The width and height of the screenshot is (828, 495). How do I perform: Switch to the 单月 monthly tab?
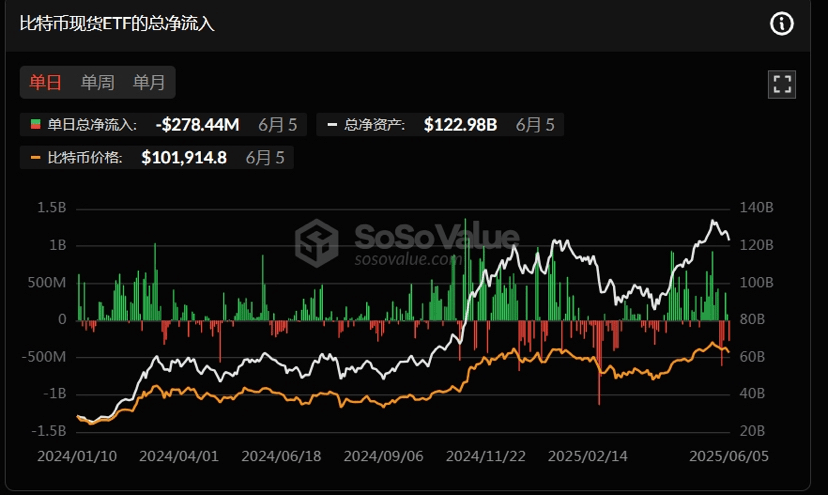149,82
